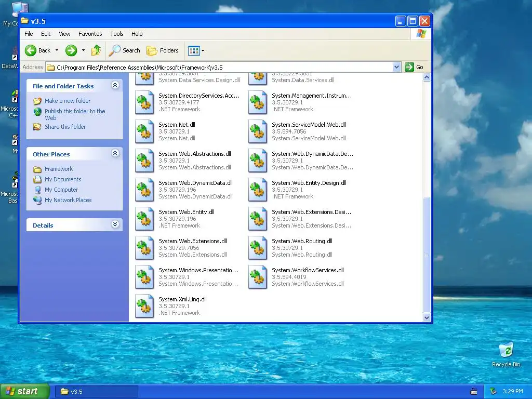This screenshot has width=532, height=399.
Task: Open the Edit menu
Action: pyautogui.click(x=46, y=34)
